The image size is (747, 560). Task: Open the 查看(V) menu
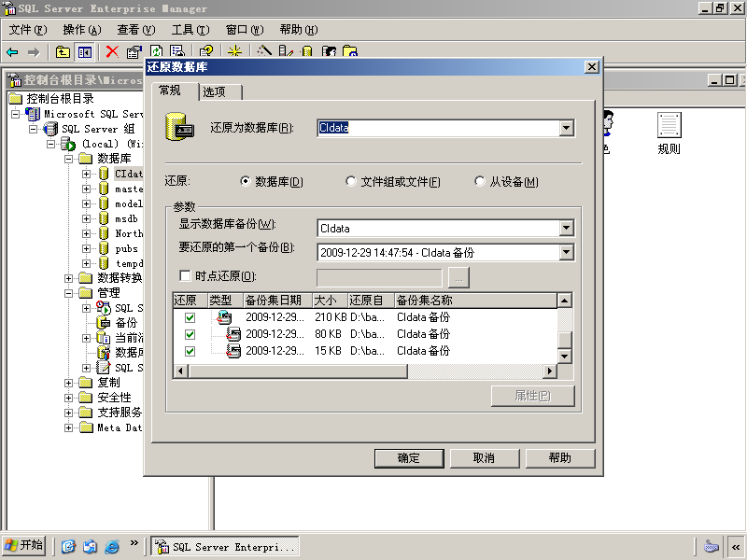pyautogui.click(x=136, y=30)
